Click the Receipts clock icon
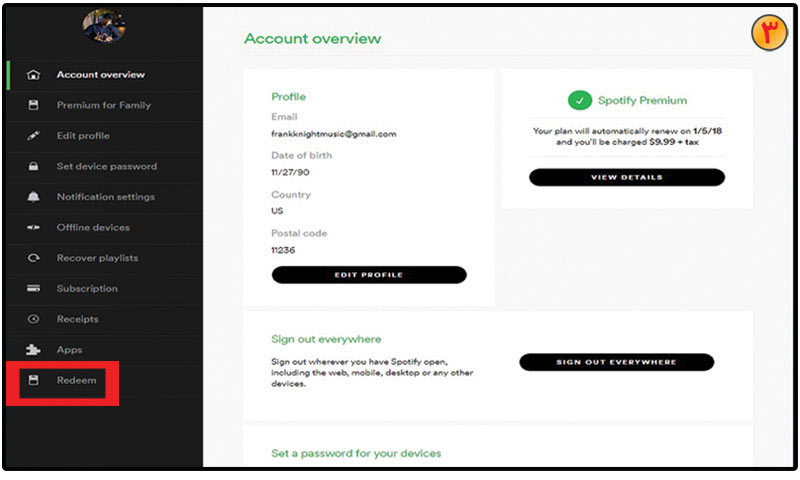800x480 pixels. [33, 319]
